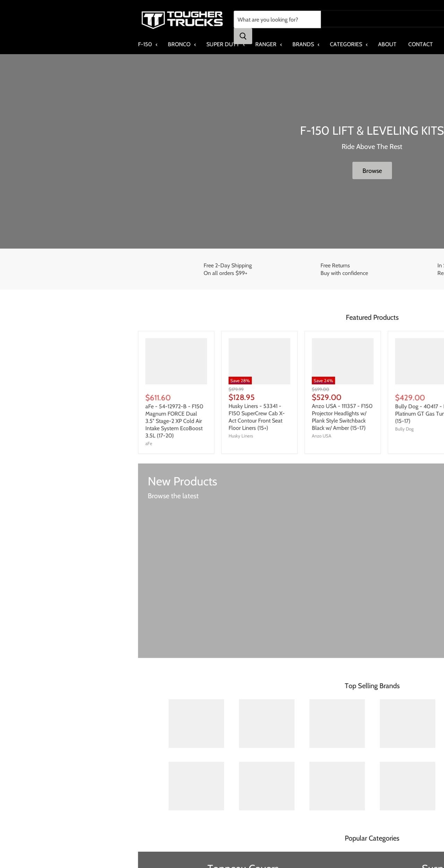Expand the Bronco menu chevron
This screenshot has height=868, width=444.
195,45
